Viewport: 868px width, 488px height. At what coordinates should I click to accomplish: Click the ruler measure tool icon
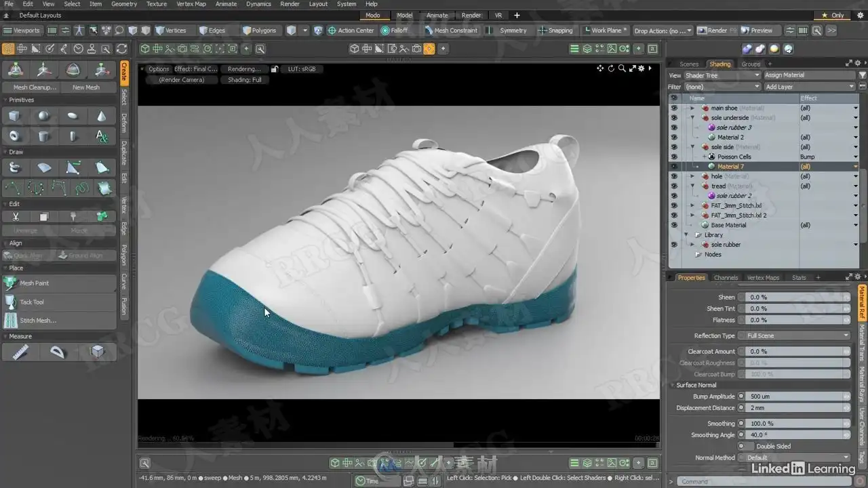click(x=20, y=352)
